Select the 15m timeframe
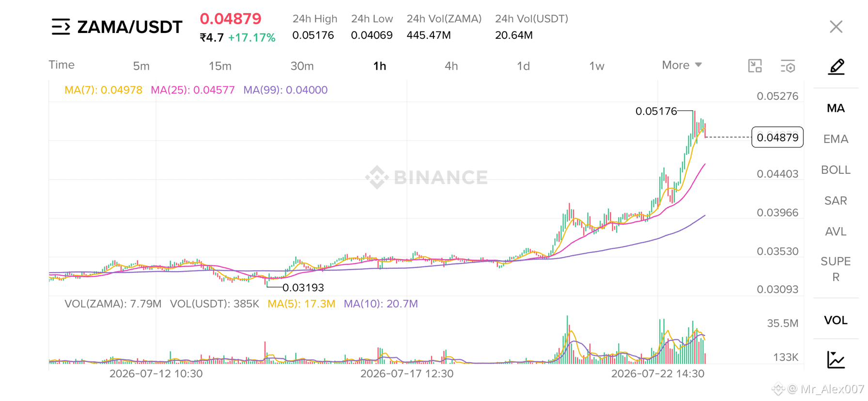The width and height of the screenshot is (868, 401). click(x=220, y=66)
